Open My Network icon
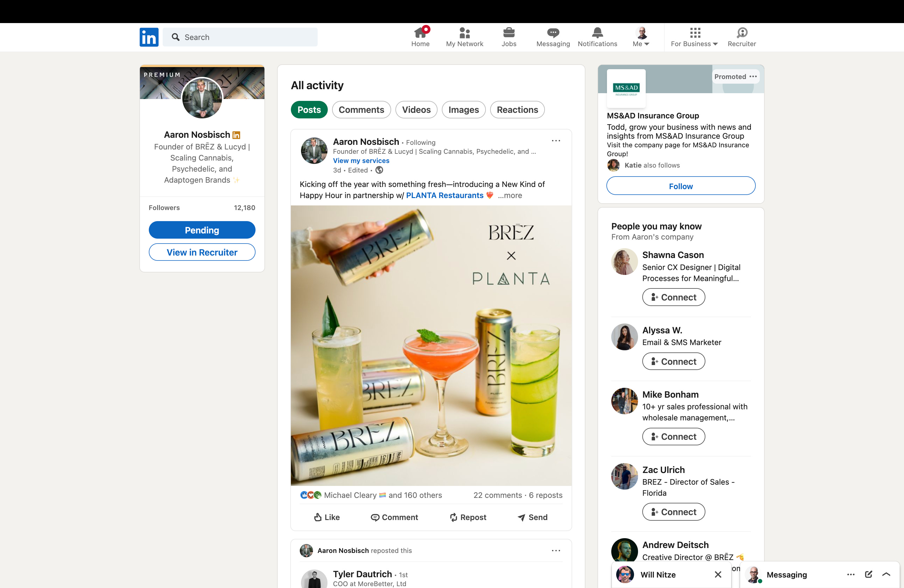 coord(464,37)
